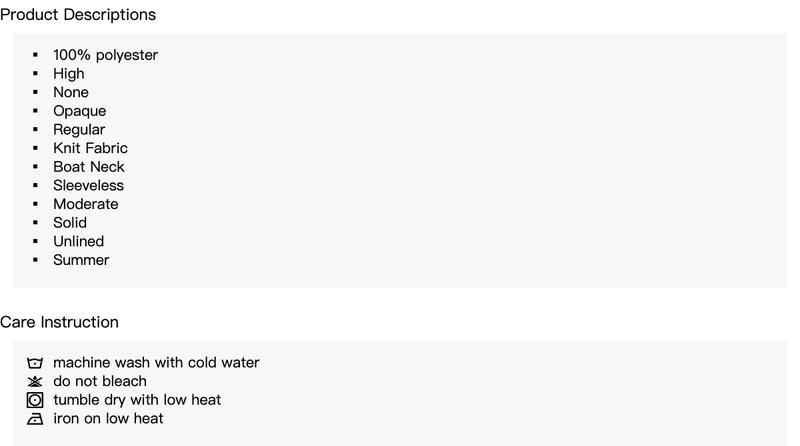Click the 'Knit Fabric' list item
The height and width of the screenshot is (446, 800).
[x=90, y=148]
